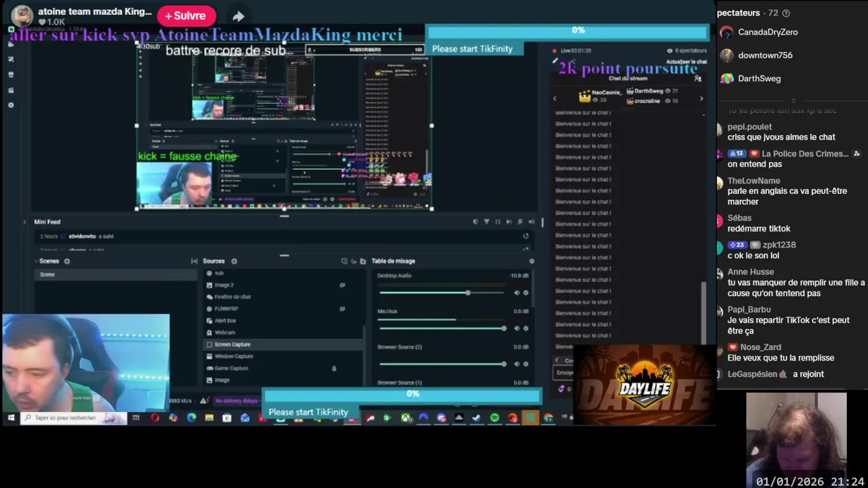Open Browser Source (2) settings gear
Viewport: 868px width, 488px height.
[x=526, y=364]
